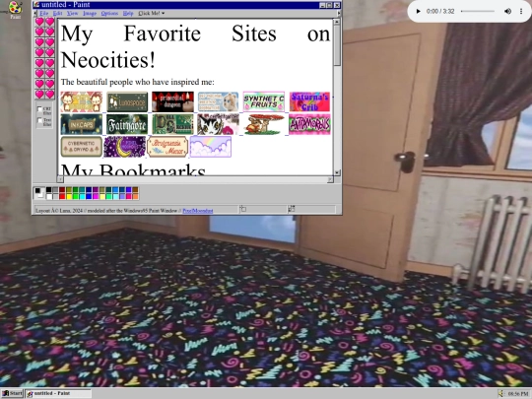Open audio player more options menu
Image resolution: width=532 pixels, height=399 pixels.
pyautogui.click(x=521, y=11)
